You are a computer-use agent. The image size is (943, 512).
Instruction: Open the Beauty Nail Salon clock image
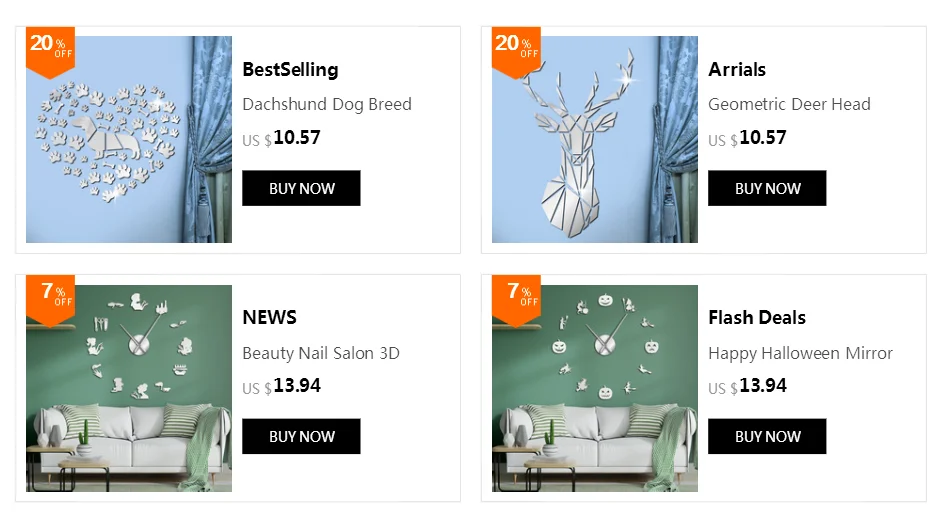pyautogui.click(x=129, y=388)
